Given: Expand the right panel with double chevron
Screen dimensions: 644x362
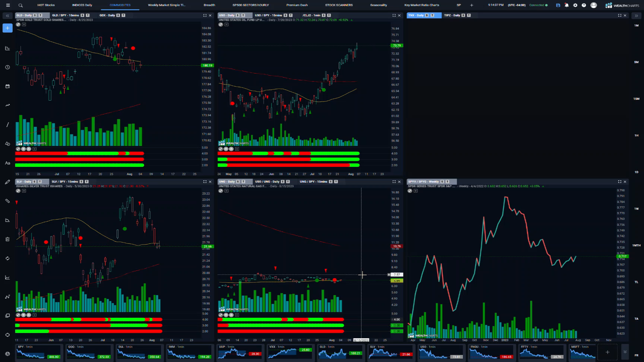Looking at the screenshot, I should 636,16.
